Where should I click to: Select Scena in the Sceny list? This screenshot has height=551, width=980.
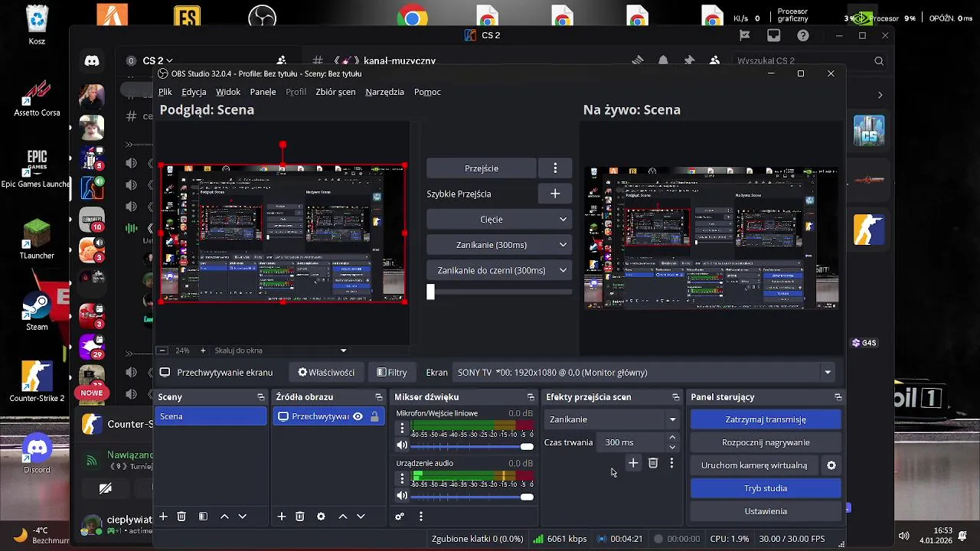point(211,416)
